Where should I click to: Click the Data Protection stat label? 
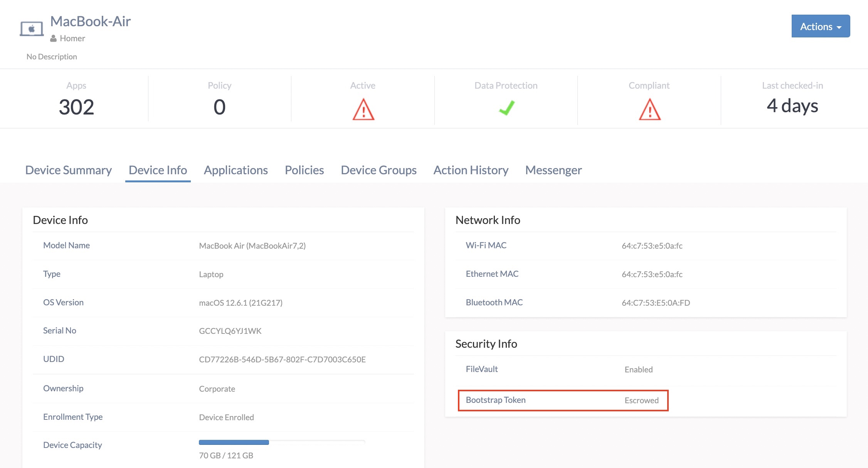tap(506, 86)
